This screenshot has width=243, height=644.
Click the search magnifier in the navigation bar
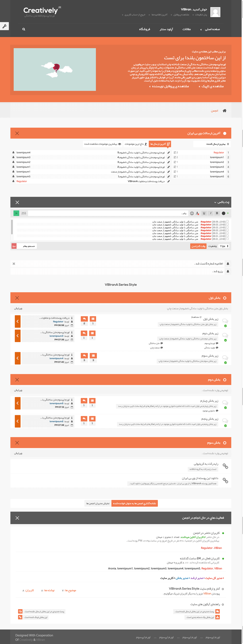[x=24, y=29]
